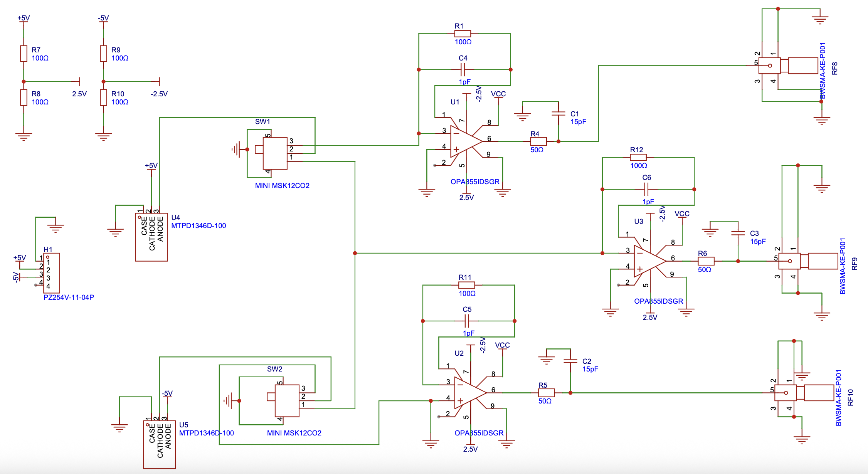Select capacitor C1 symbol
Screen dimensions: 868x474
click(558, 113)
